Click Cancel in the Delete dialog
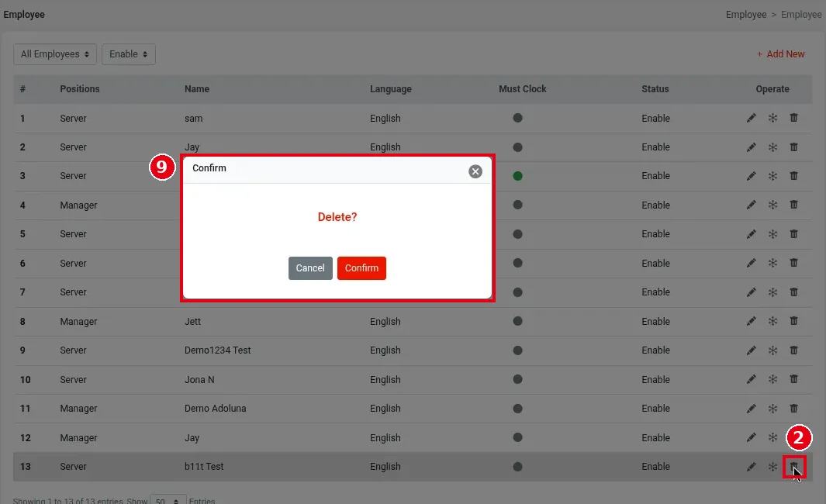826x504 pixels. point(310,268)
